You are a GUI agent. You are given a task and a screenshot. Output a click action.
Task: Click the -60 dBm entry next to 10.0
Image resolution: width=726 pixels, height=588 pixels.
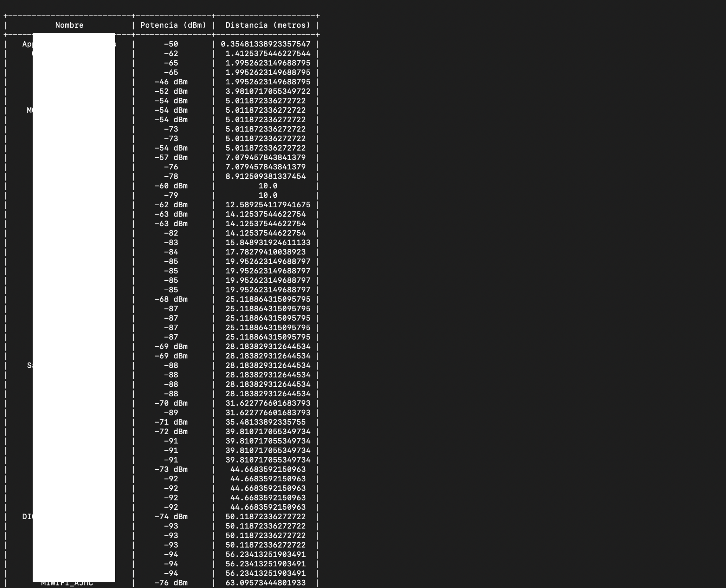(x=171, y=186)
